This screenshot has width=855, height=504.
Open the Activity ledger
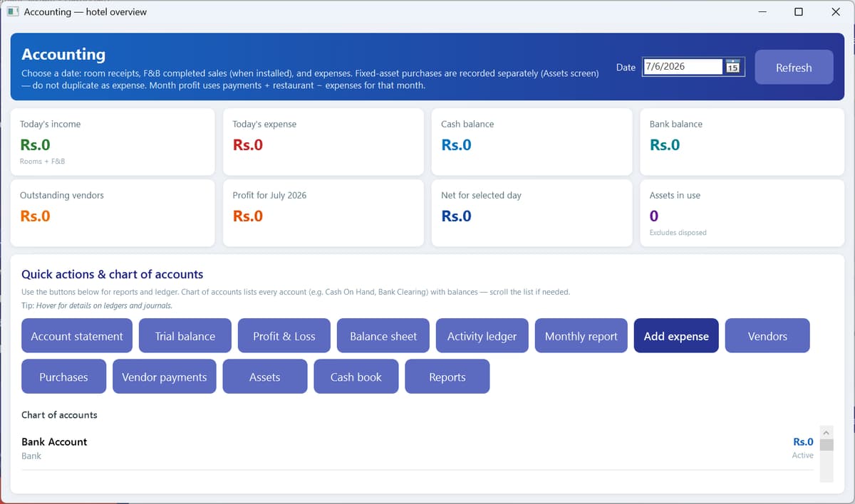tap(482, 335)
